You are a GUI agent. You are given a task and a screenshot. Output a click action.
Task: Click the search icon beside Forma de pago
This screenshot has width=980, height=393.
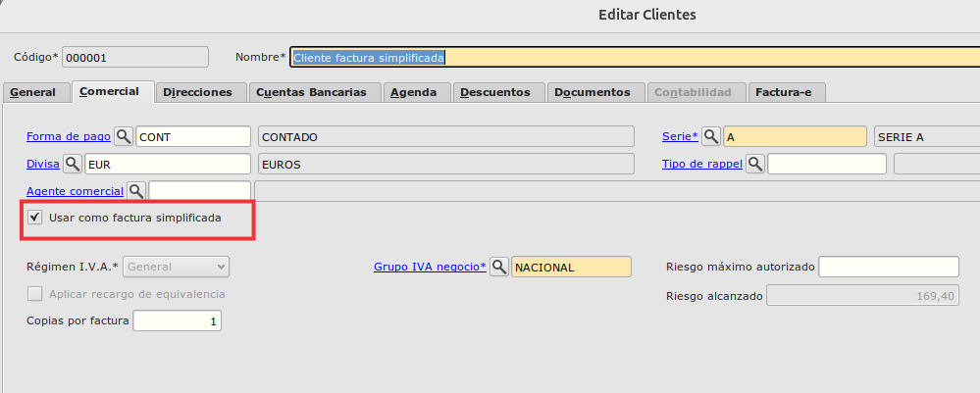point(124,136)
